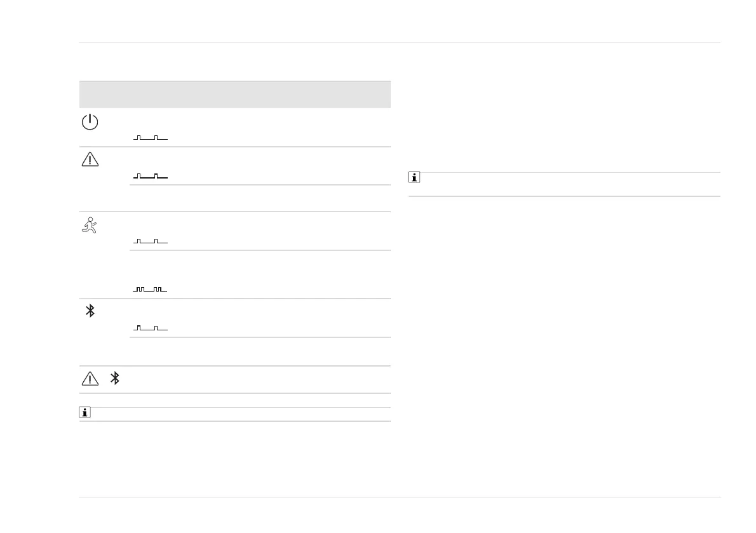Viewport: 756px width, 533px height.
Task: Click the blink pattern in Bluetooth row
Action: (151, 328)
